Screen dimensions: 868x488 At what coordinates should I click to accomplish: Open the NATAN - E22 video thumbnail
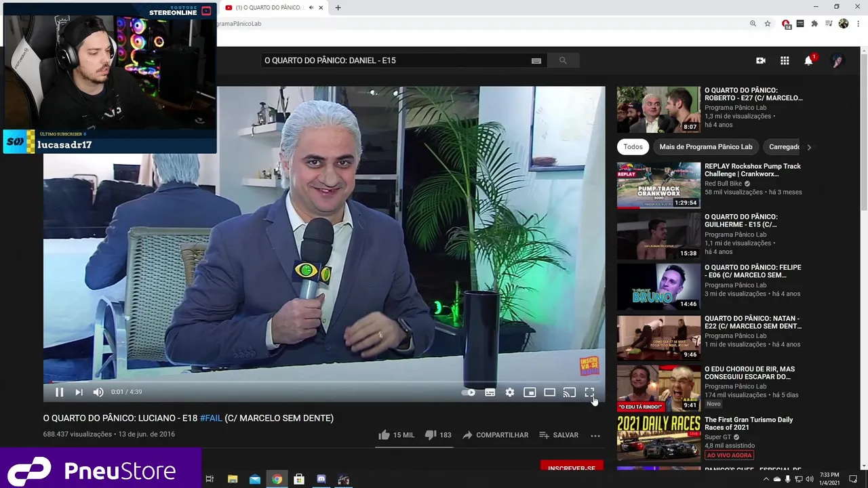coord(658,338)
